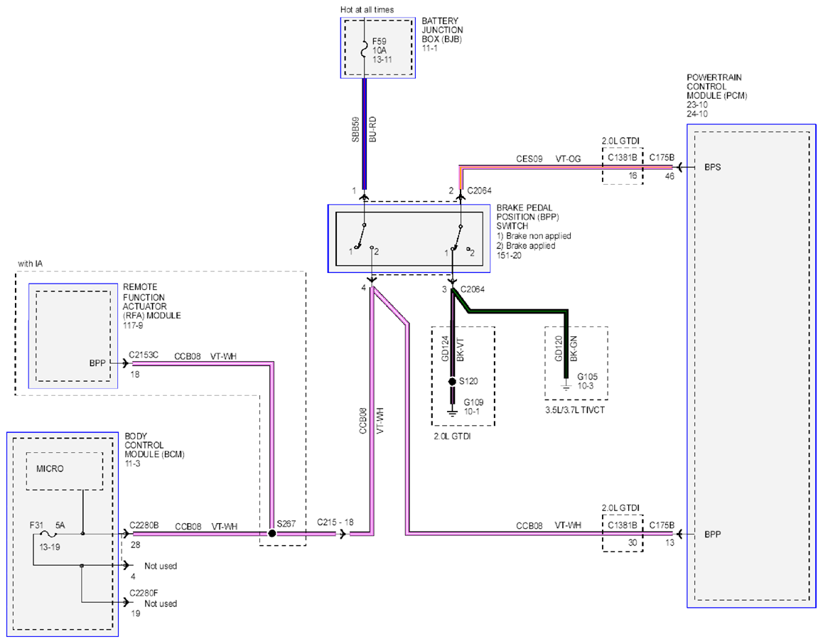Click the S267 splice dot
The width and height of the screenshot is (823, 644).
pyautogui.click(x=272, y=534)
